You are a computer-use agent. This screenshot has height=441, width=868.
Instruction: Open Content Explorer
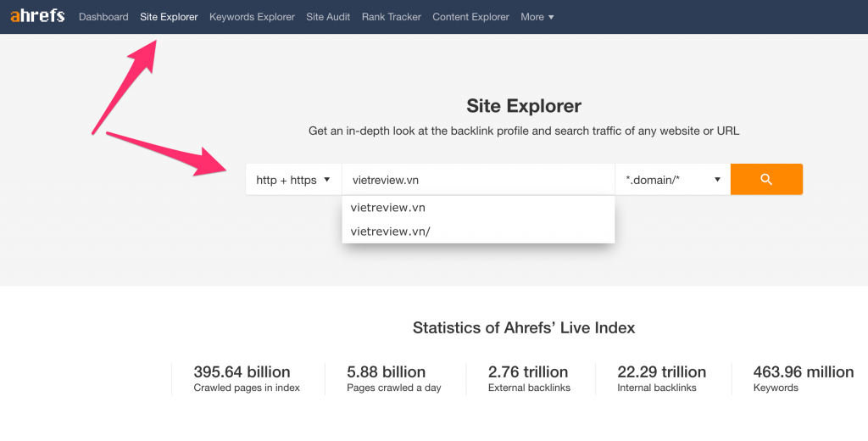(x=470, y=17)
